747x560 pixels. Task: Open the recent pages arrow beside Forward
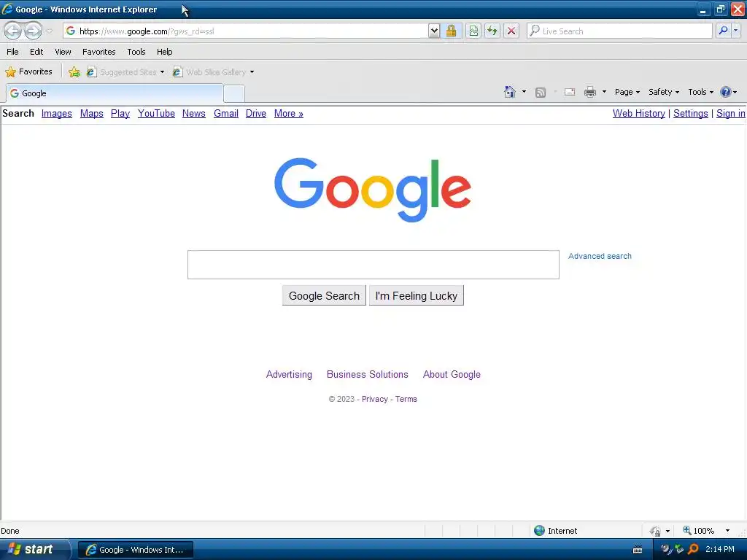50,31
